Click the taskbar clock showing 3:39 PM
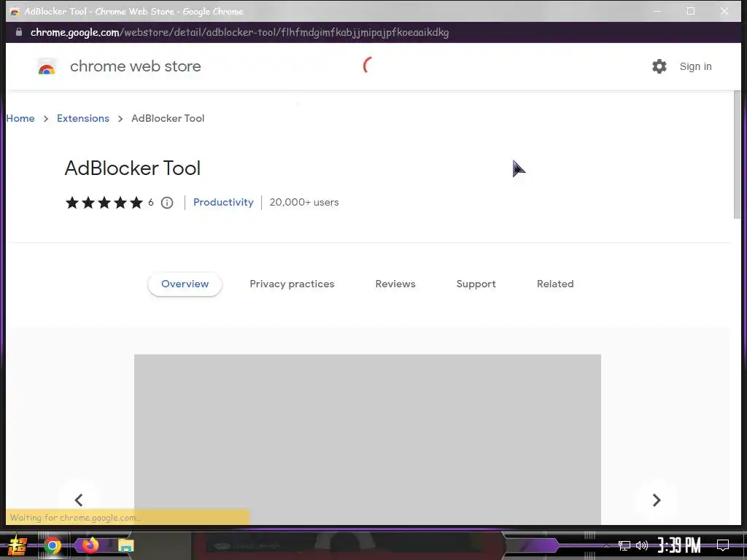This screenshot has height=560, width=747. pos(679,545)
